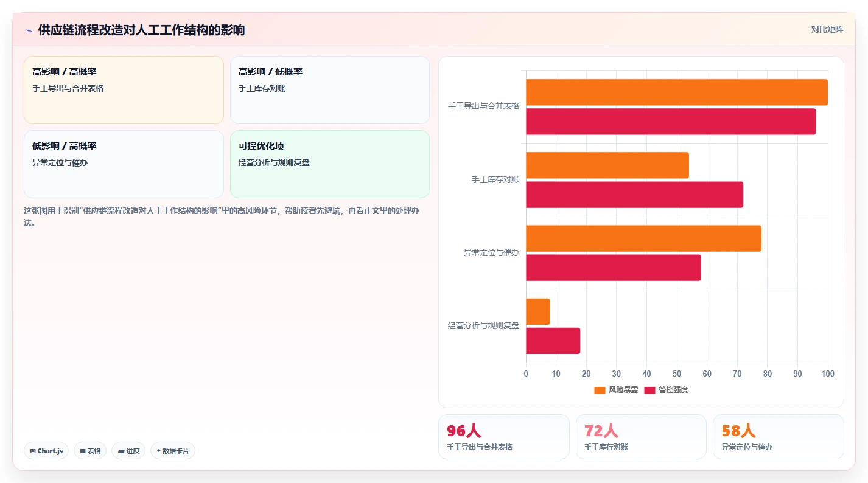Click the 手工导出与合并表格 text in matrix card
Screen dimensions: 868x483
pyautogui.click(x=68, y=89)
